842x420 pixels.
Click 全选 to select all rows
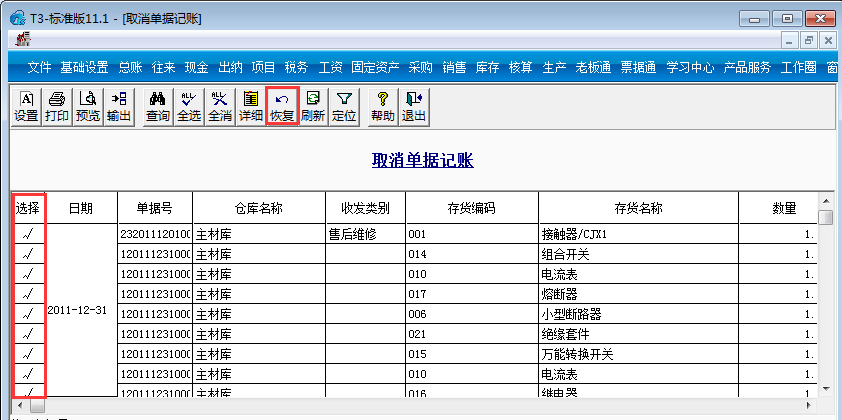click(x=189, y=107)
